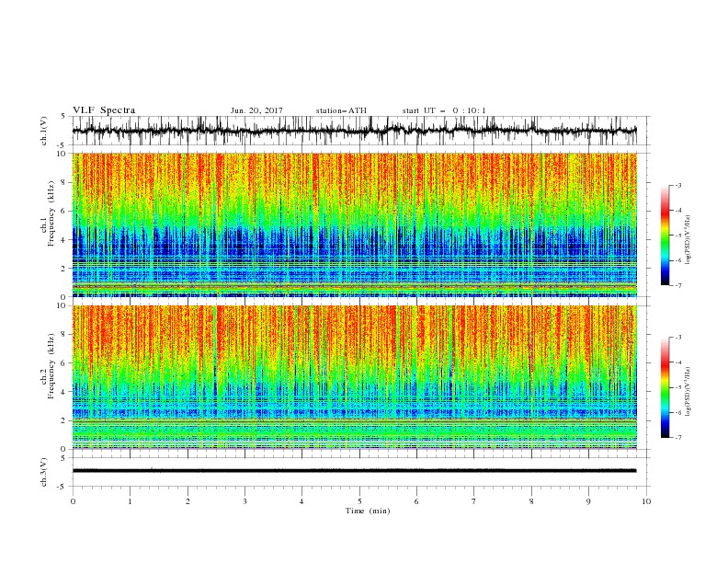Click the '10' tick on time axis
The width and height of the screenshot is (728, 563).
[646, 501]
